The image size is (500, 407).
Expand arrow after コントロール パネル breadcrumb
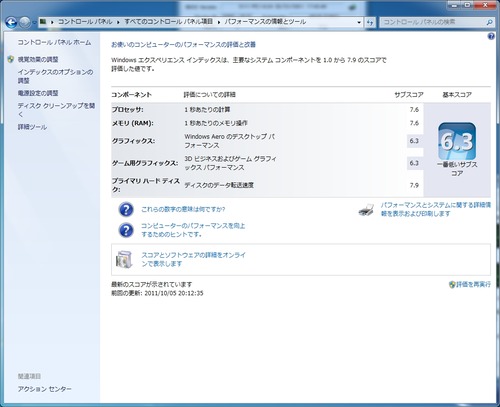(x=118, y=22)
